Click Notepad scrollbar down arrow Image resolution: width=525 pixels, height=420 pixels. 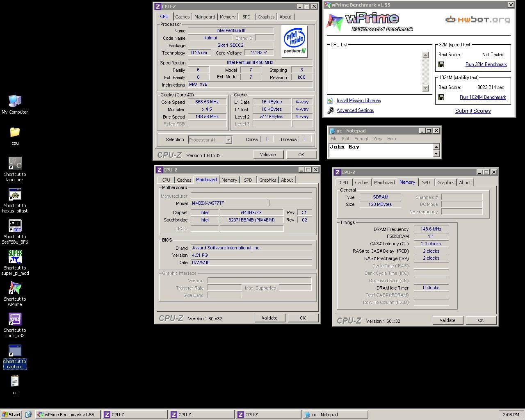[436, 154]
